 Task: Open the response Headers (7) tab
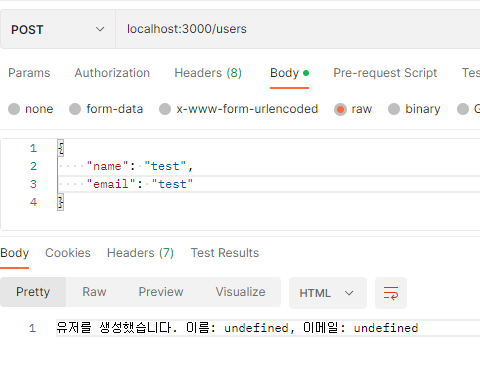point(140,253)
